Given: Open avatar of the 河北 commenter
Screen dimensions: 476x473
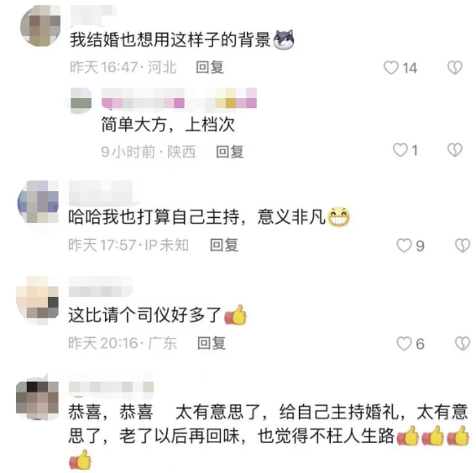Looking at the screenshot, I should tap(39, 26).
